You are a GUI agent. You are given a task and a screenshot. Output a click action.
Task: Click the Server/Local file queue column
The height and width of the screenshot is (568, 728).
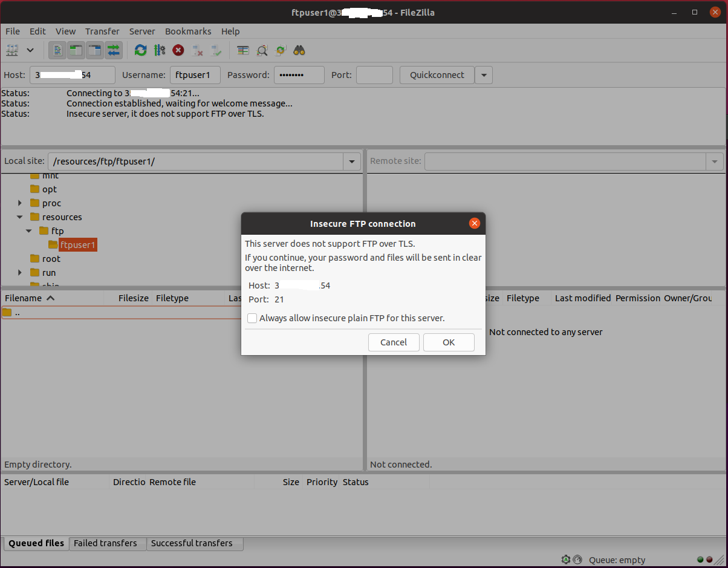click(55, 482)
